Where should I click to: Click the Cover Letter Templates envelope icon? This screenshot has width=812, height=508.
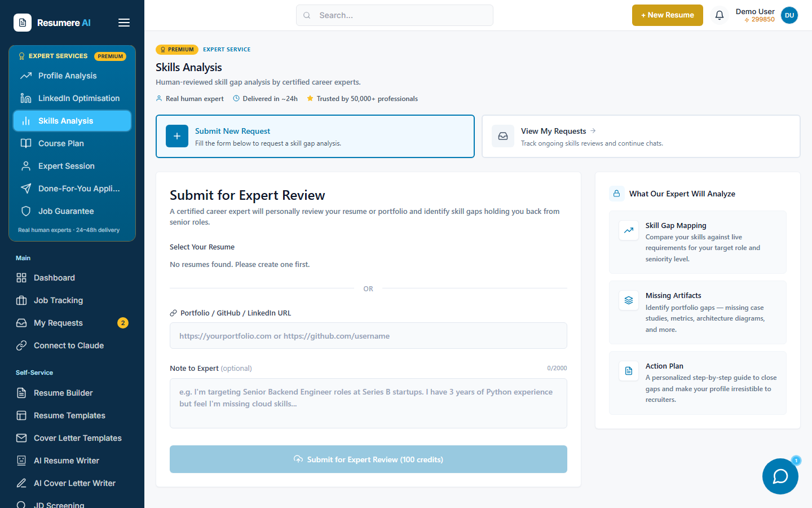click(21, 438)
